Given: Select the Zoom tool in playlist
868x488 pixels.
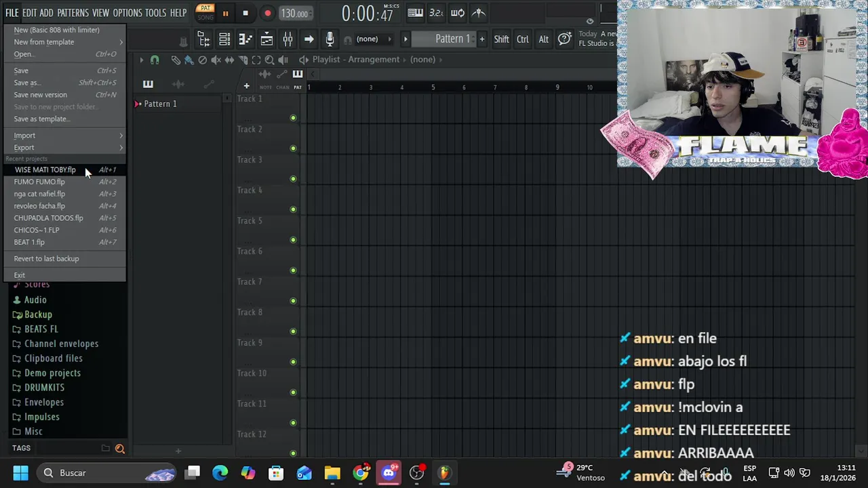Looking at the screenshot, I should pyautogui.click(x=269, y=60).
